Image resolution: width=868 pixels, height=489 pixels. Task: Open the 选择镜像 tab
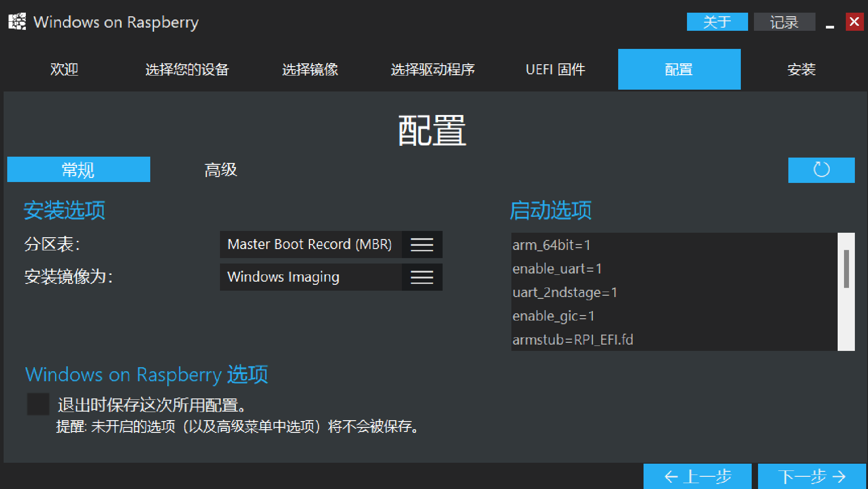click(310, 69)
